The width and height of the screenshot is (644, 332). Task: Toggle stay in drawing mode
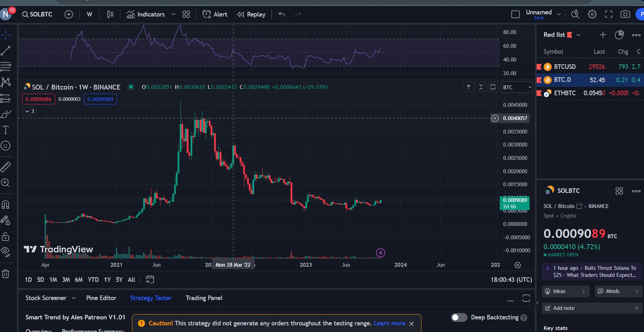click(6, 220)
